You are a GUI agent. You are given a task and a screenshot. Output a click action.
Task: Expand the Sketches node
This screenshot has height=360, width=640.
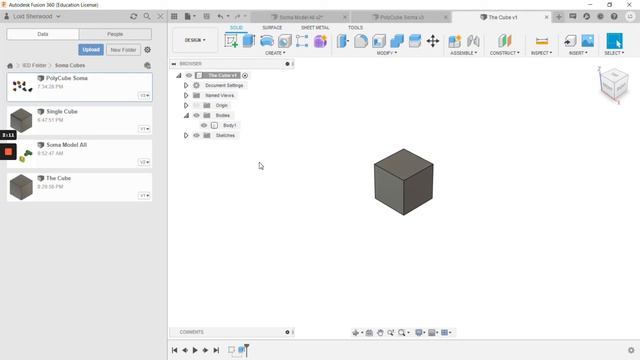point(186,136)
